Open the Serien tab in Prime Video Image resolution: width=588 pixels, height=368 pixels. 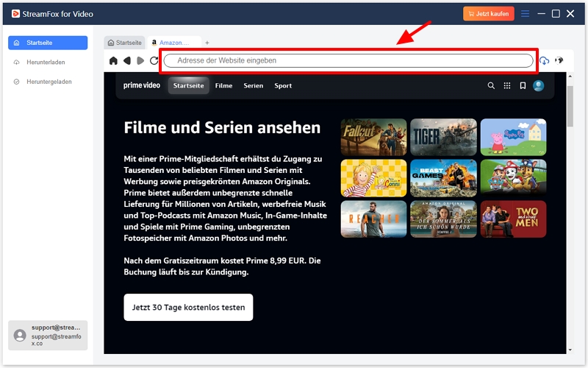point(254,85)
